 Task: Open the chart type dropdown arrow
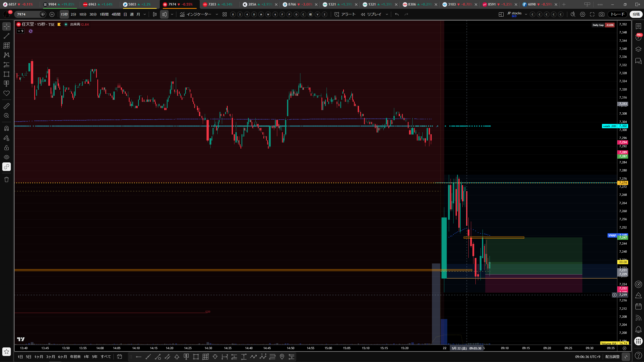172,14
